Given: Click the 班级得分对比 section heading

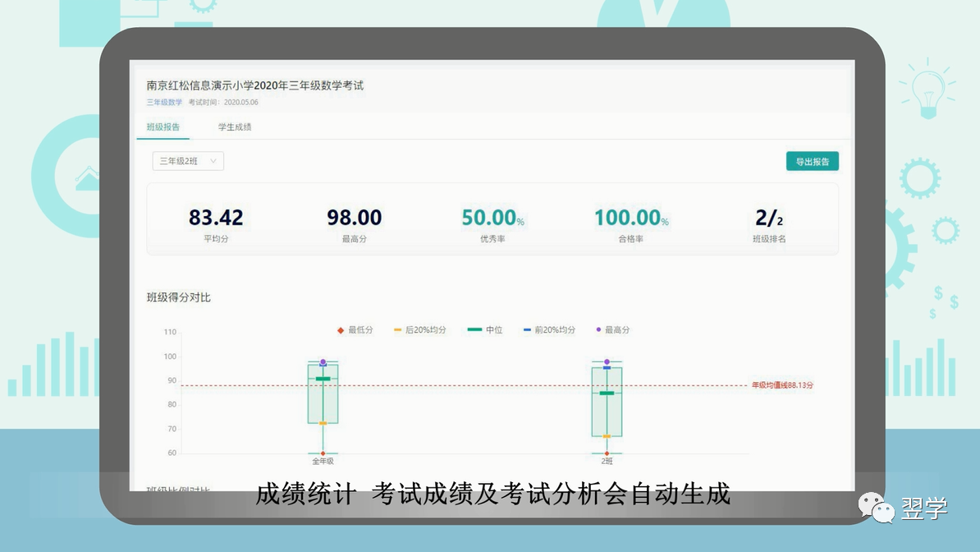Looking at the screenshot, I should click(179, 297).
